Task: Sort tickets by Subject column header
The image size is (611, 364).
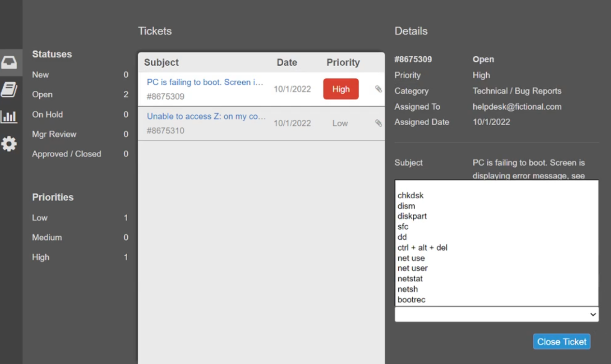Action: point(161,62)
